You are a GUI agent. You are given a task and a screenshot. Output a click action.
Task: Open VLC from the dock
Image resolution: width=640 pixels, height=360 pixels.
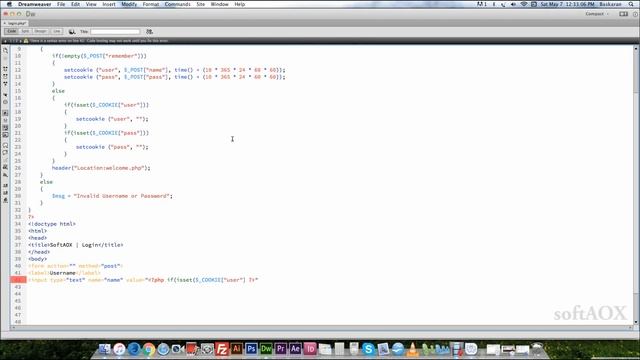(x=412, y=349)
